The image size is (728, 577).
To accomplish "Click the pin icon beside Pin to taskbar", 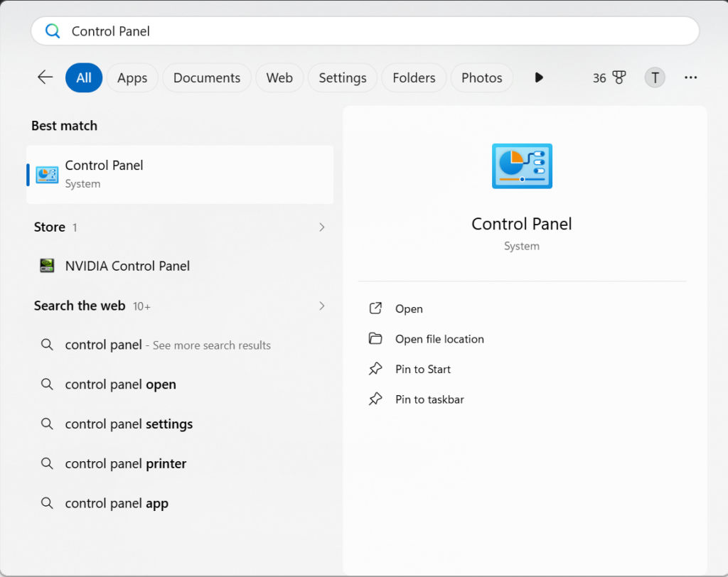I will coord(375,399).
